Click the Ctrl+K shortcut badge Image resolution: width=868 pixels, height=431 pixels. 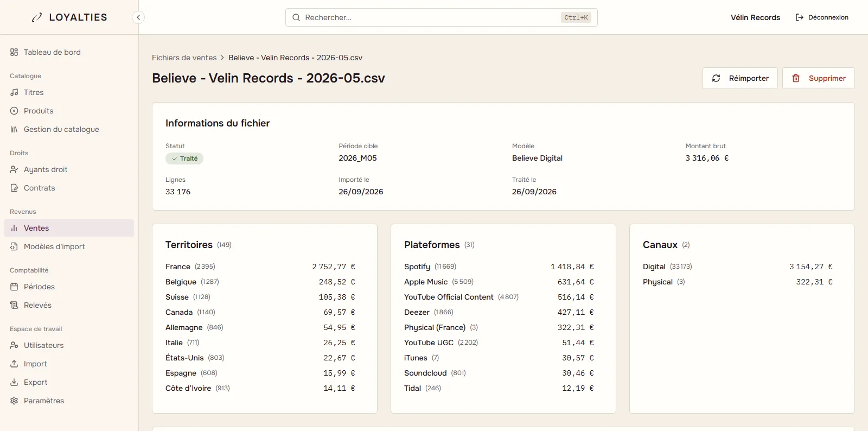pos(576,17)
